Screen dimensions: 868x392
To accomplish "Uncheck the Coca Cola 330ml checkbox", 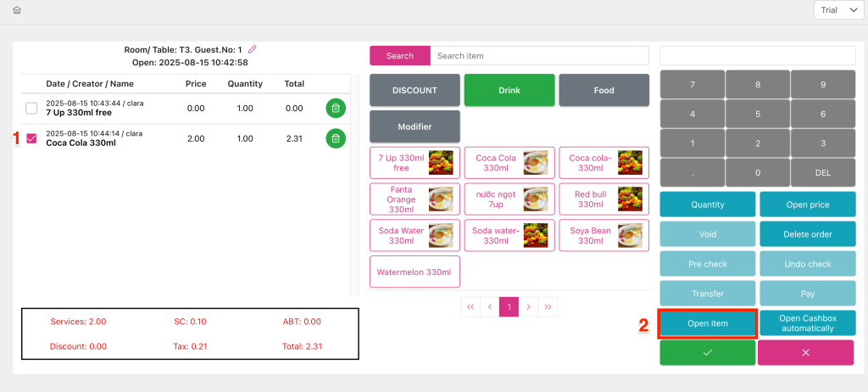I will coord(31,138).
